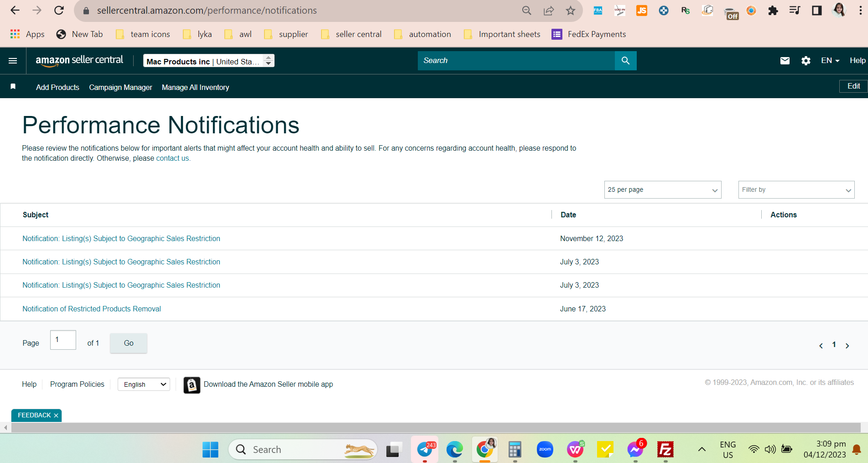
Task: Open Add Products menu item
Action: [x=57, y=87]
